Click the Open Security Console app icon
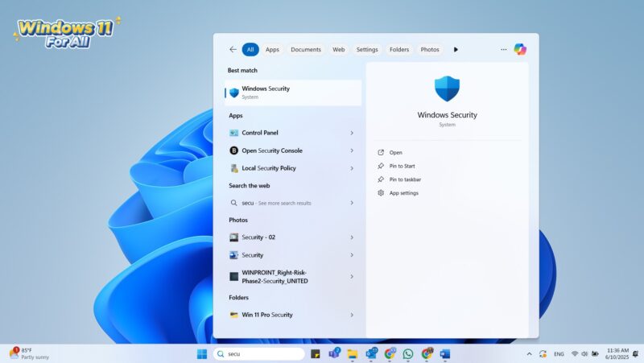Image resolution: width=644 pixels, height=363 pixels. pyautogui.click(x=233, y=151)
